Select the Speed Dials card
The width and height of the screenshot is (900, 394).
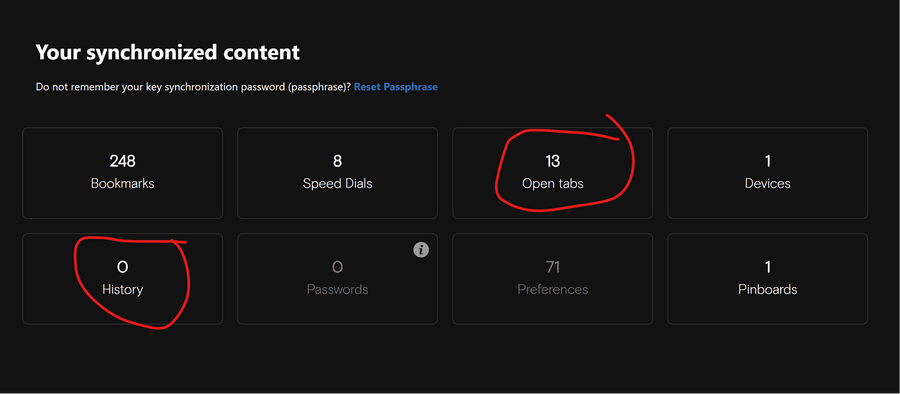click(338, 173)
